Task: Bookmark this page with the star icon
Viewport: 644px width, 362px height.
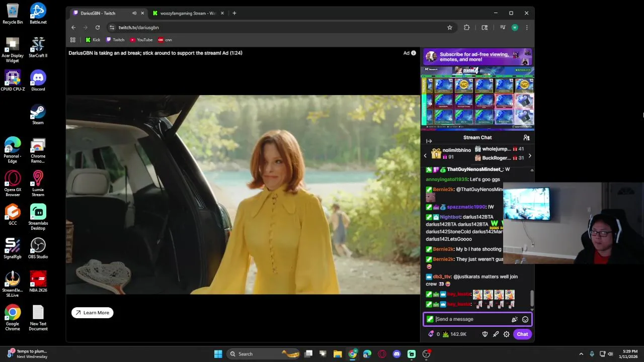Action: coord(450,28)
